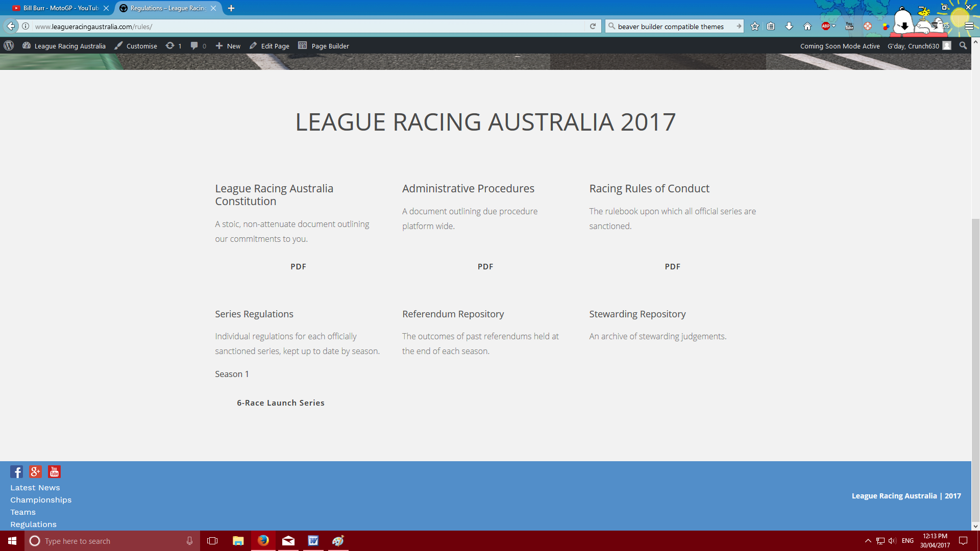
Task: Open the Google Plus footer icon
Action: pyautogui.click(x=35, y=472)
